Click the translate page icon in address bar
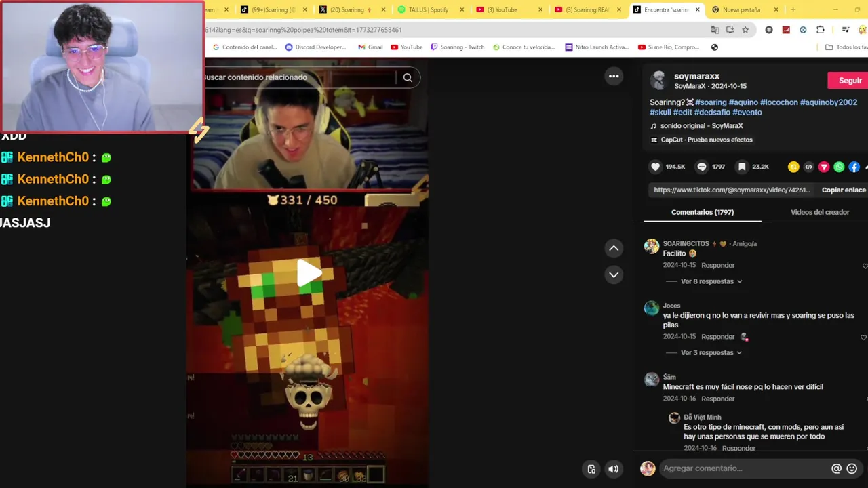The height and width of the screenshot is (488, 868). click(715, 30)
